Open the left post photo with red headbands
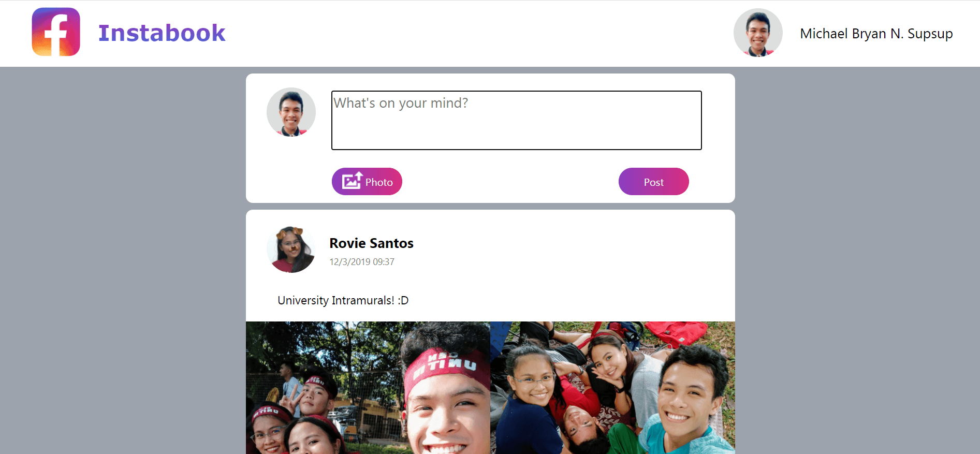Image resolution: width=980 pixels, height=454 pixels. (368, 387)
